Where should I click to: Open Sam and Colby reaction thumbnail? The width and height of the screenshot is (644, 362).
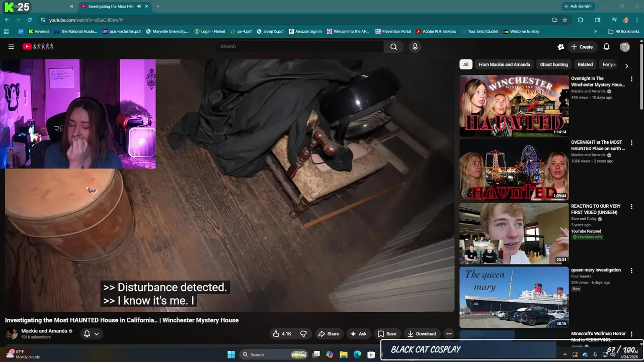(514, 233)
